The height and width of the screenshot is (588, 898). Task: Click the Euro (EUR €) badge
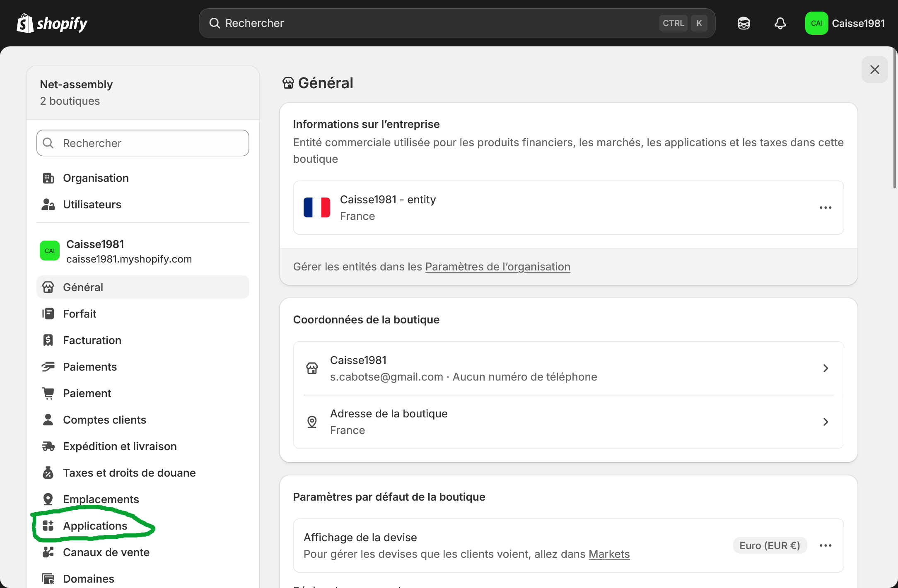[x=770, y=545]
